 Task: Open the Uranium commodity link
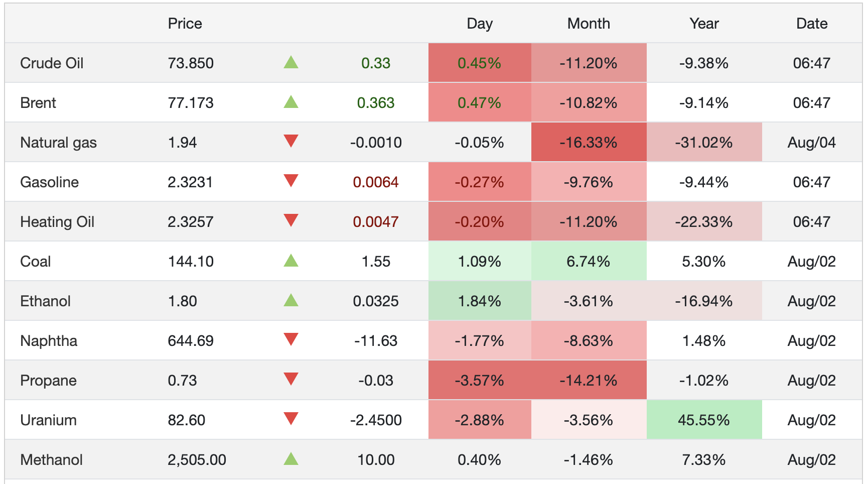pyautogui.click(x=48, y=420)
